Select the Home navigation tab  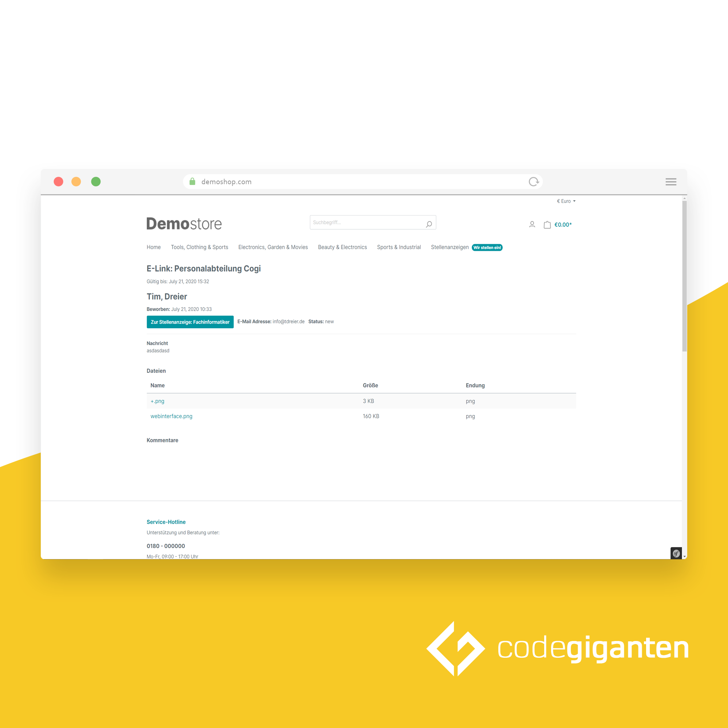click(153, 248)
